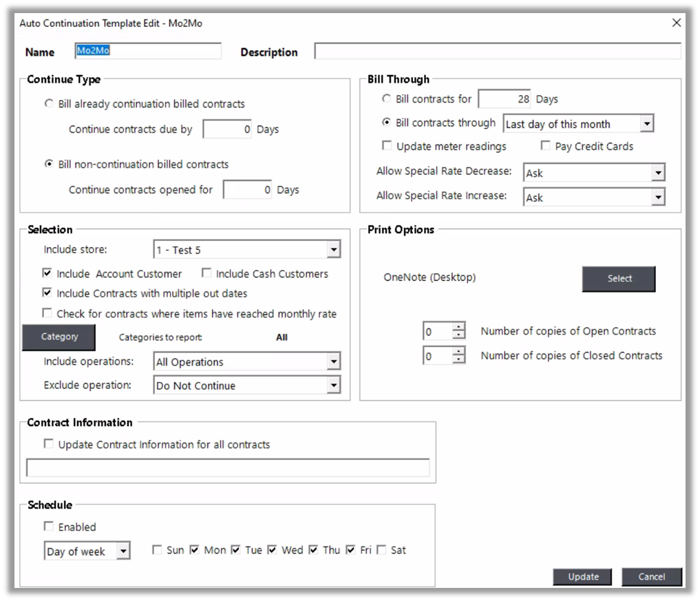This screenshot has height=601, width=700.
Task: Select Bill contracts for days radio button
Action: 386,99
